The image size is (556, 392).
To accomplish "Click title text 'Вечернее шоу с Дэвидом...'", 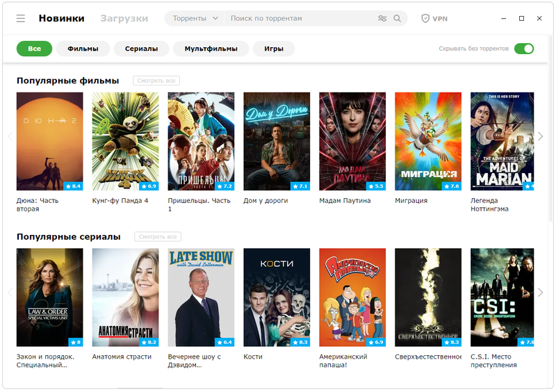I will tap(195, 361).
